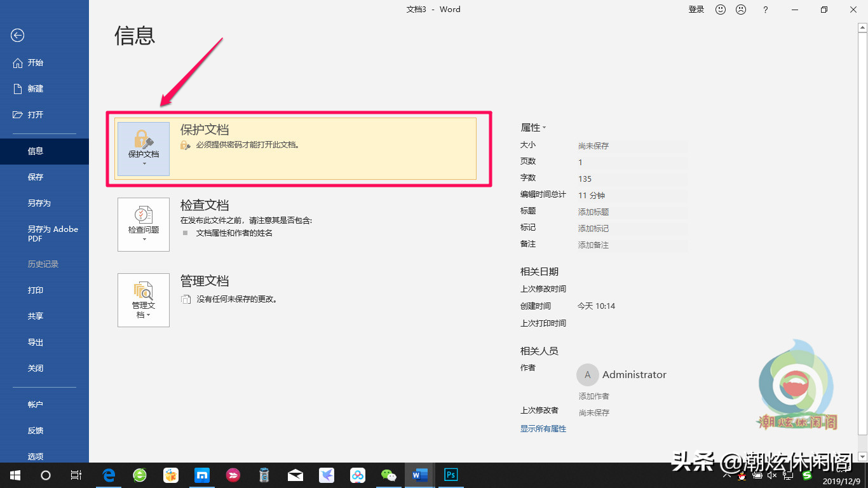Image resolution: width=868 pixels, height=488 pixels.
Task: Send a frown feedback face icon
Action: 741,10
